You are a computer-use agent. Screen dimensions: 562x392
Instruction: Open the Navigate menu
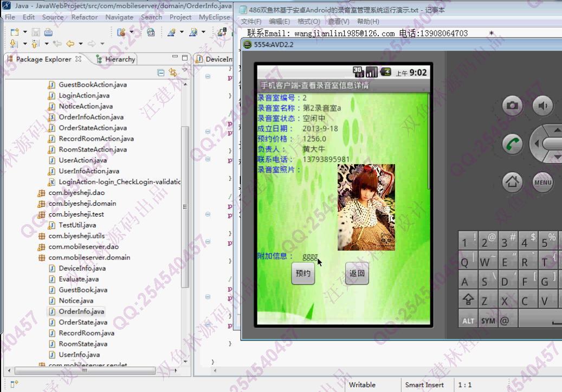click(x=119, y=17)
